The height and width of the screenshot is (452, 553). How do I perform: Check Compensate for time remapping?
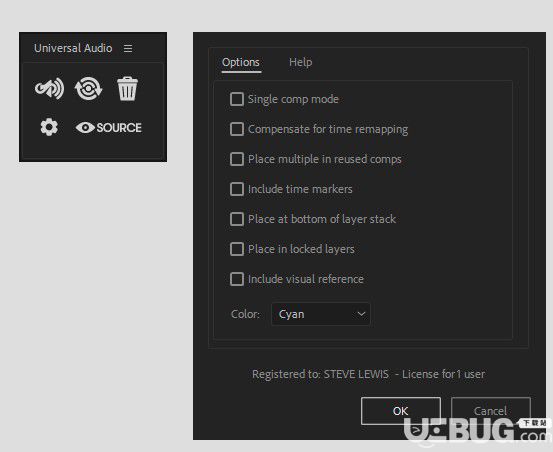(237, 129)
